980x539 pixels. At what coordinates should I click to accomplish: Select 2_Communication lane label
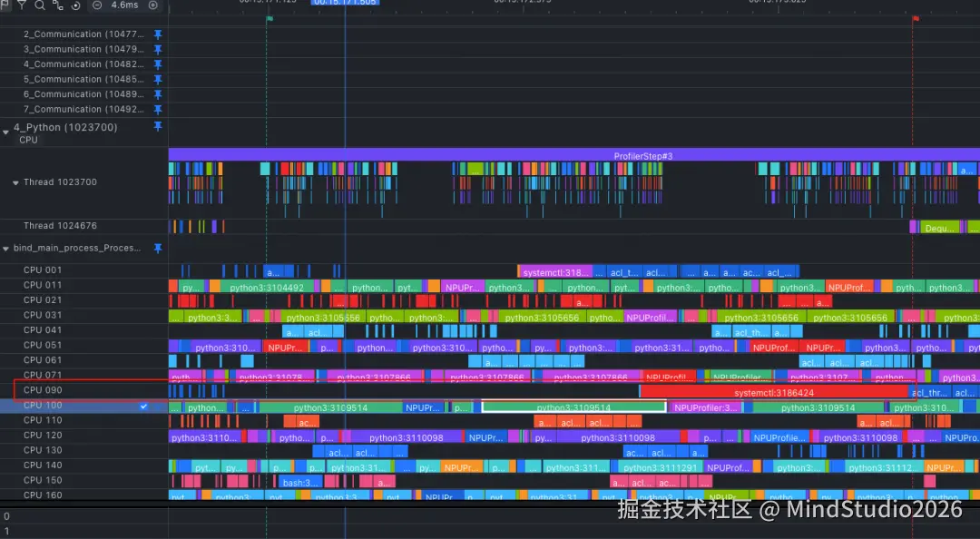click(x=83, y=34)
